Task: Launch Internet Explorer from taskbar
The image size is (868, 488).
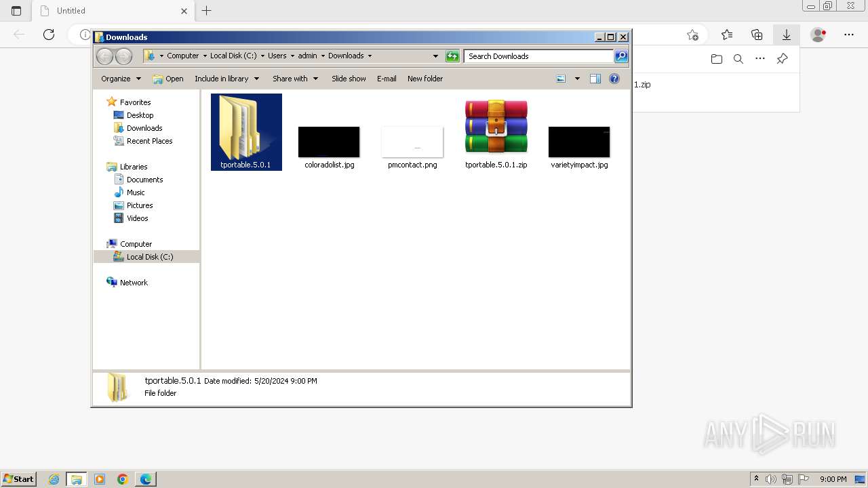Action: 54,479
